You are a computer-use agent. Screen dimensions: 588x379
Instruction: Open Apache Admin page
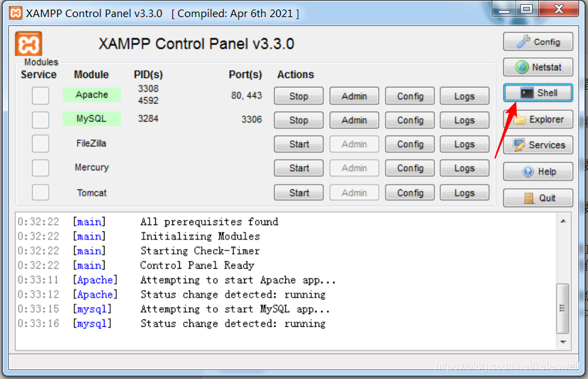pyautogui.click(x=354, y=96)
